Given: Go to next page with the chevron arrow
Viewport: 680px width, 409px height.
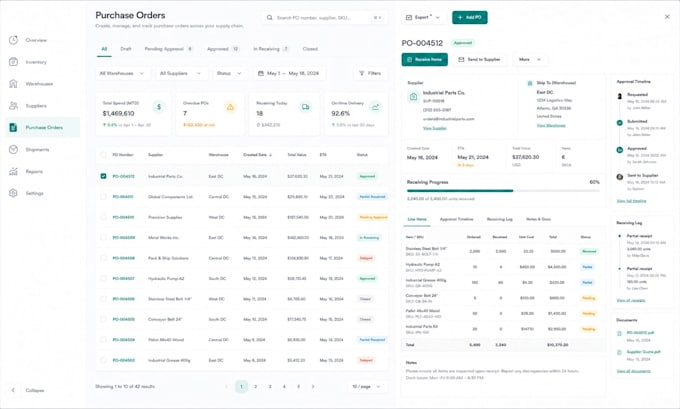Looking at the screenshot, I should [313, 386].
